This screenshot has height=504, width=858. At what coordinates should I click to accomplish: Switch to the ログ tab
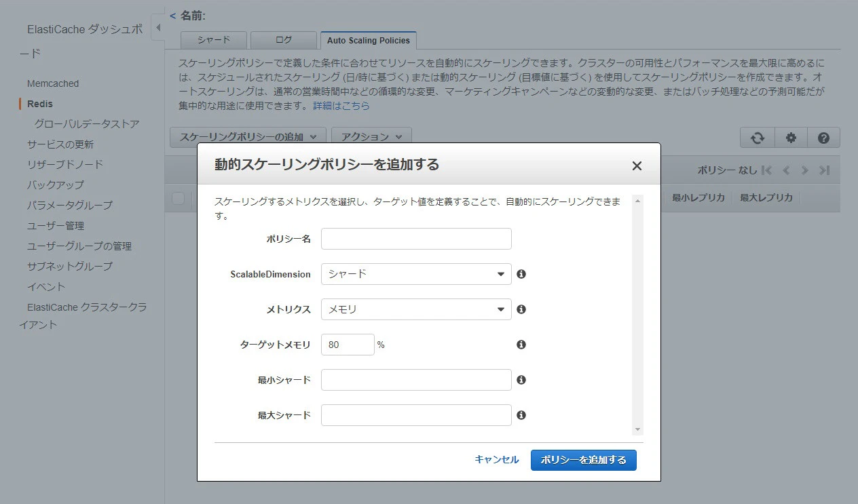(x=284, y=40)
